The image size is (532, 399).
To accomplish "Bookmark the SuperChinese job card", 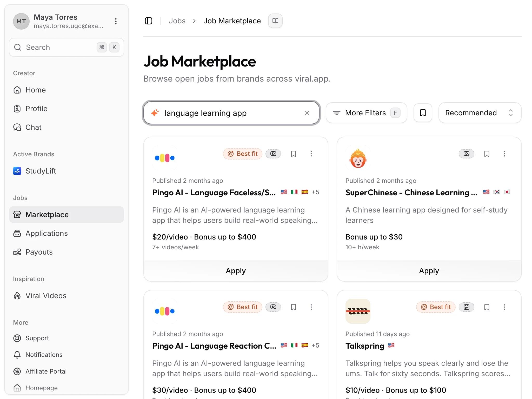I will (x=487, y=154).
